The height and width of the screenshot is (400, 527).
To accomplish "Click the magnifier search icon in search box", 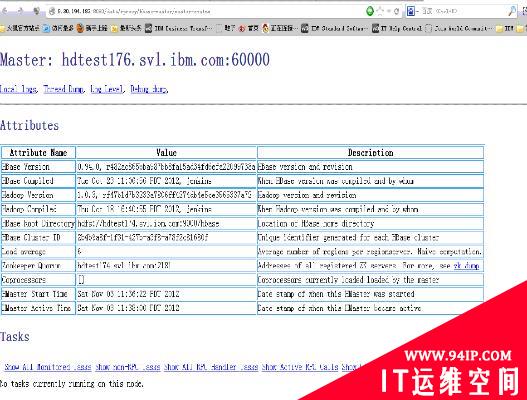I will click(x=512, y=11).
